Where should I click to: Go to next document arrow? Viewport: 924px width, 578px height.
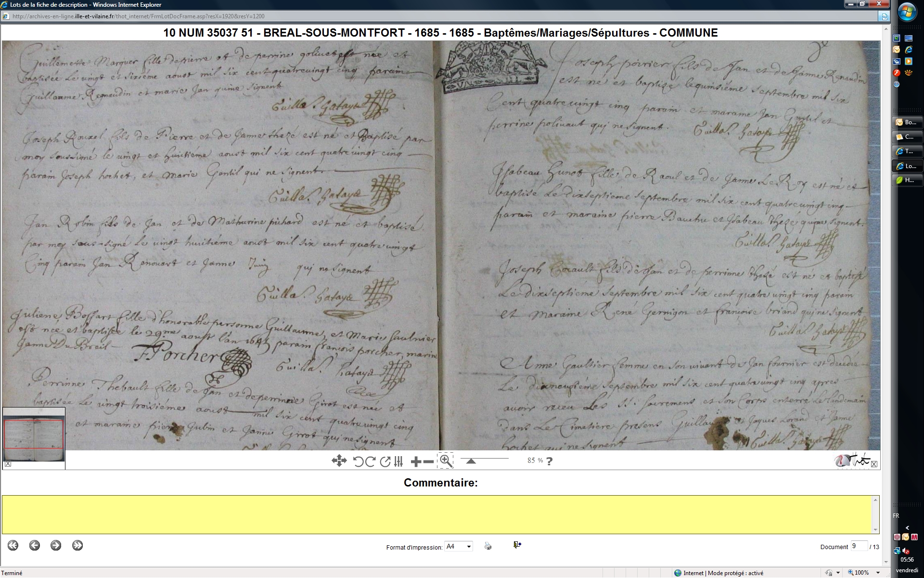coord(56,545)
